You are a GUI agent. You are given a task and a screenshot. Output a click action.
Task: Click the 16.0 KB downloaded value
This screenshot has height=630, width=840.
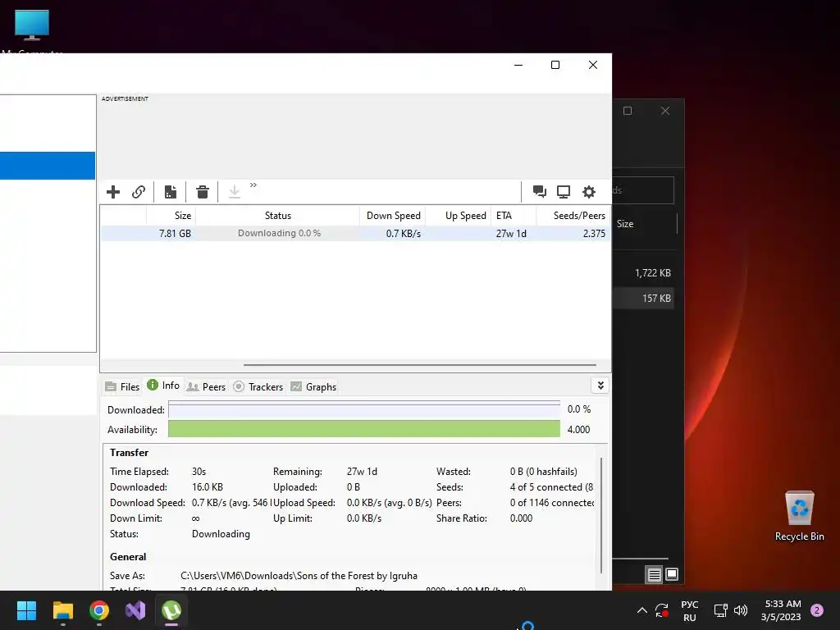[208, 487]
